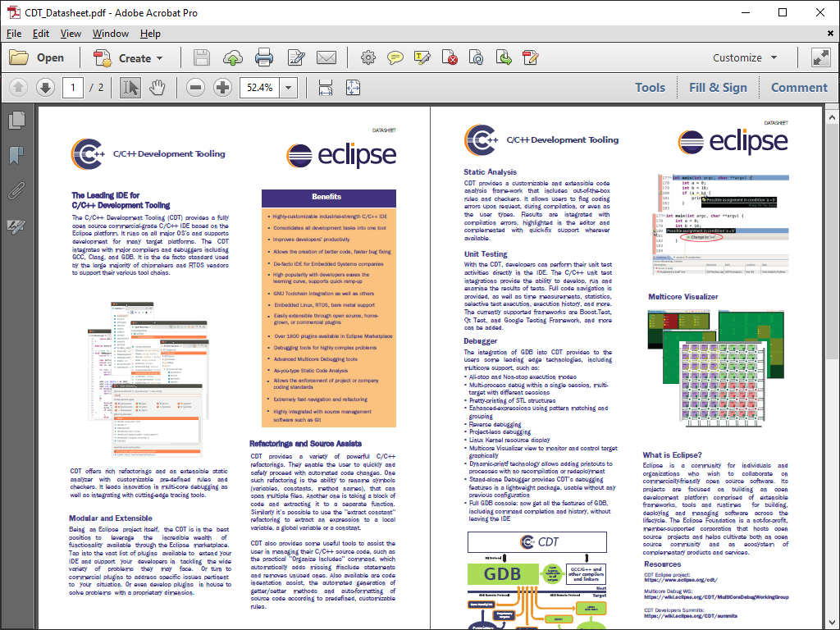Click the Unit Testing heading
Viewport: 840px width, 630px height.
click(x=486, y=254)
